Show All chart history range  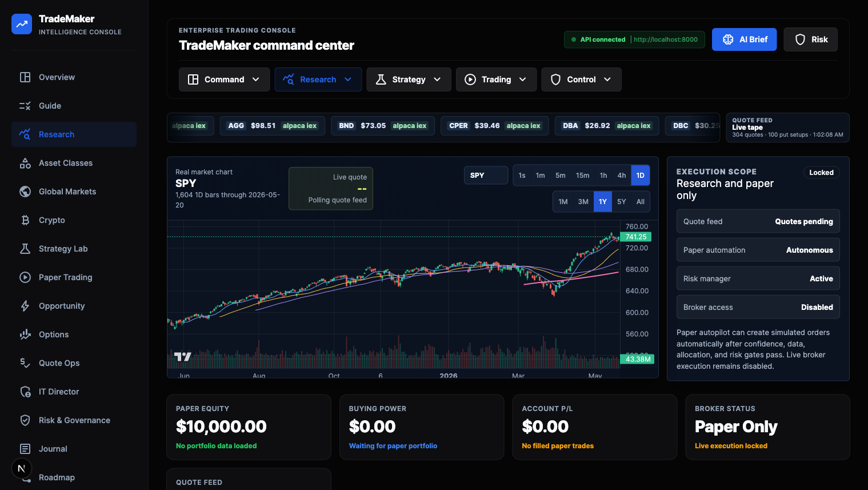click(641, 202)
